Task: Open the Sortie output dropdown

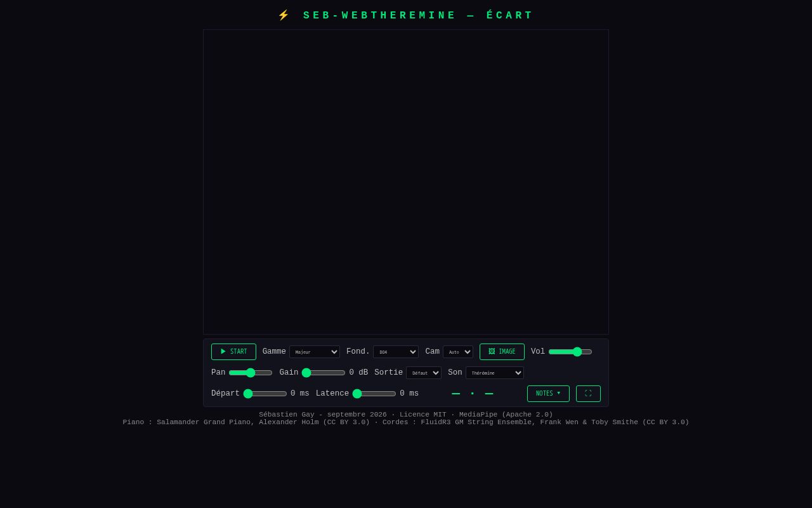Action: 424,373
